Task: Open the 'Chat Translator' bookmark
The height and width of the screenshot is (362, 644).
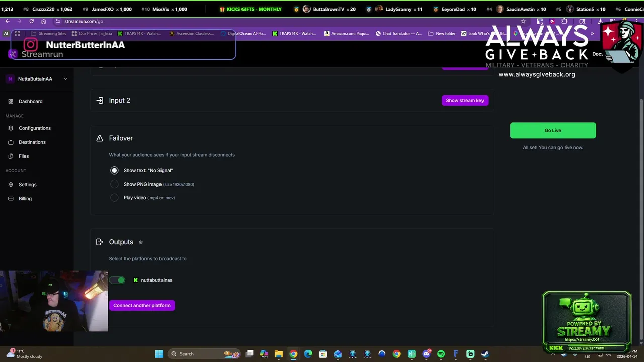Action: coord(398,34)
